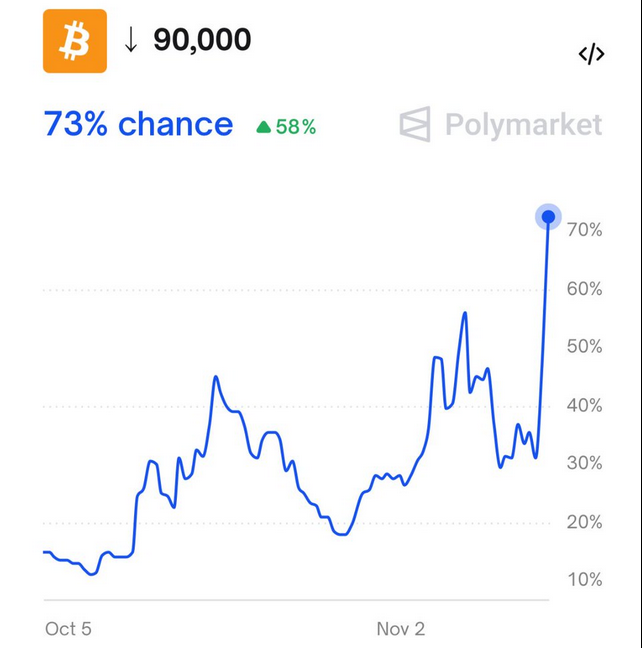Screen dimensions: 642x648
Task: Click the Nov 2 date label
Action: (401, 629)
